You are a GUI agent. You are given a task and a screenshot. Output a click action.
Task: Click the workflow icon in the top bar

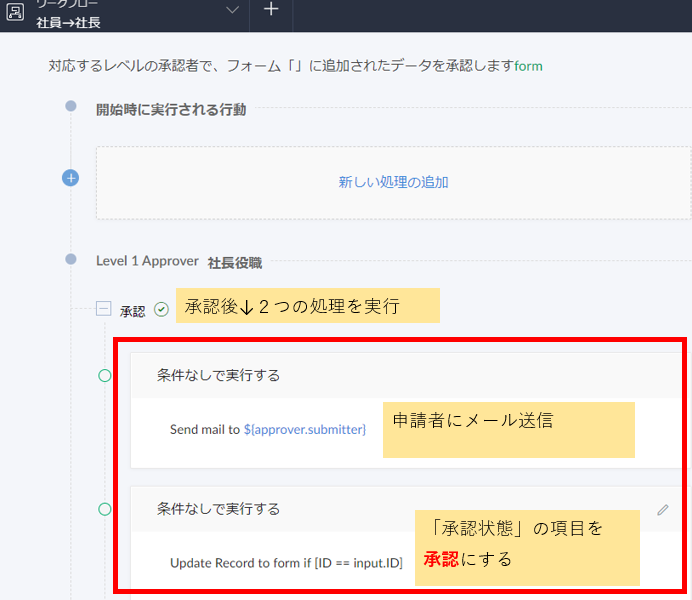coord(15,12)
